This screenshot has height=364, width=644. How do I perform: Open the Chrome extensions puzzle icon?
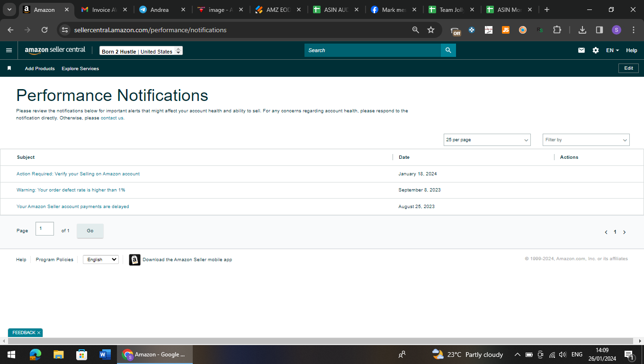pos(557,30)
